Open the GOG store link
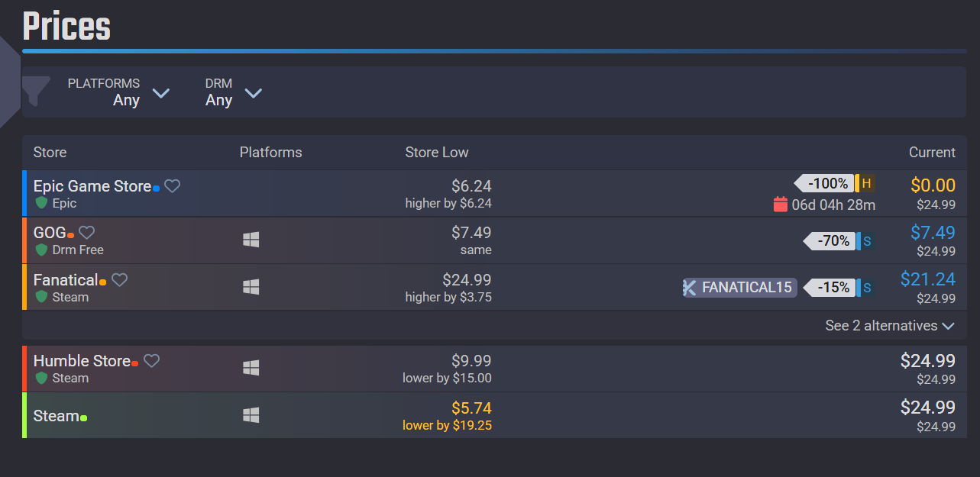Viewport: 980px width, 477px height. (50, 233)
